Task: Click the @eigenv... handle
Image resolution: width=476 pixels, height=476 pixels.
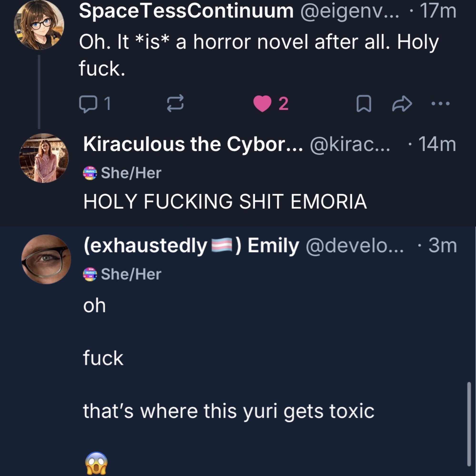Action: pos(349,11)
